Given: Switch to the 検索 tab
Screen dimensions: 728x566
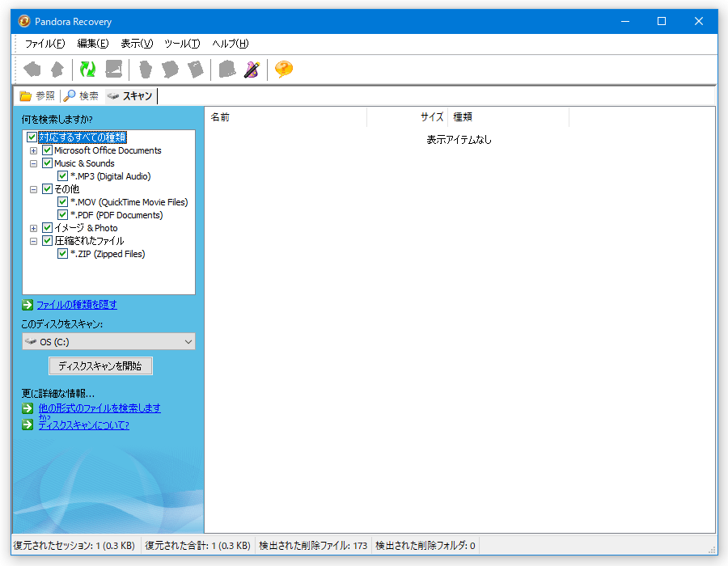Looking at the screenshot, I should click(81, 96).
